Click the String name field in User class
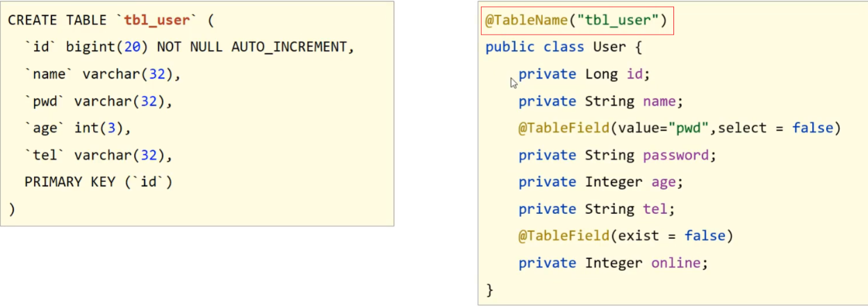The width and height of the screenshot is (868, 307). click(x=634, y=101)
